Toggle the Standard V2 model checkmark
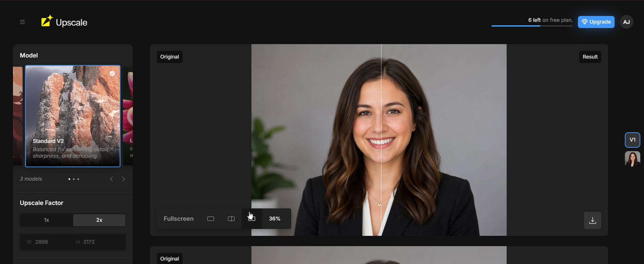This screenshot has width=644, height=264. point(112,73)
